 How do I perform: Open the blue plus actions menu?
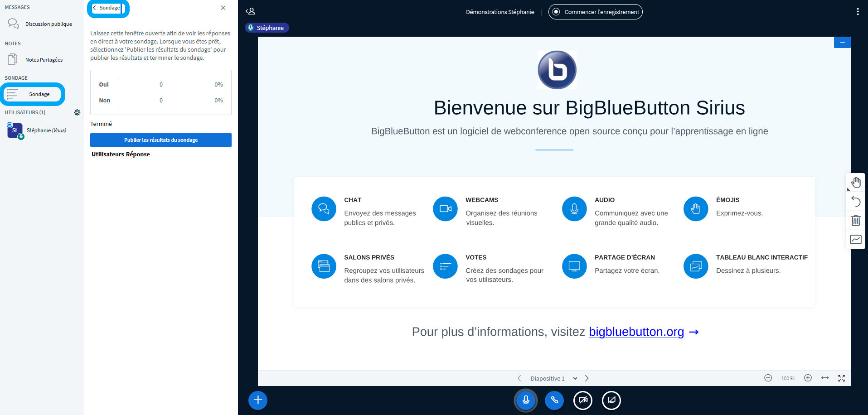tap(258, 400)
